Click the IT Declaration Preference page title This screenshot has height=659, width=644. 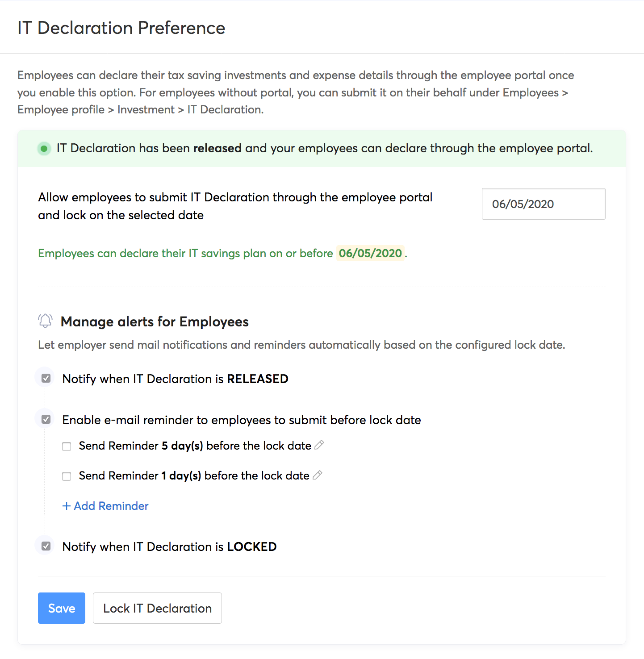tap(121, 28)
